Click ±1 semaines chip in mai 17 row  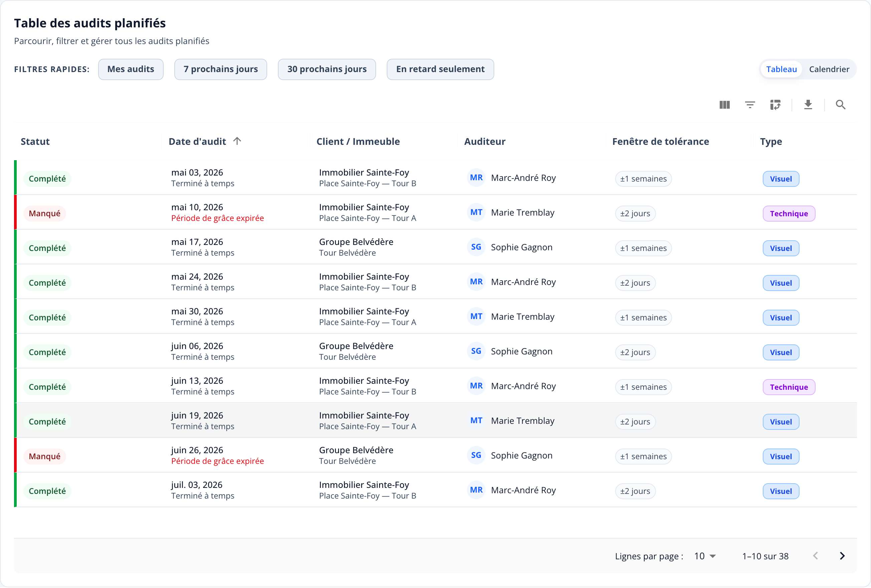(643, 248)
